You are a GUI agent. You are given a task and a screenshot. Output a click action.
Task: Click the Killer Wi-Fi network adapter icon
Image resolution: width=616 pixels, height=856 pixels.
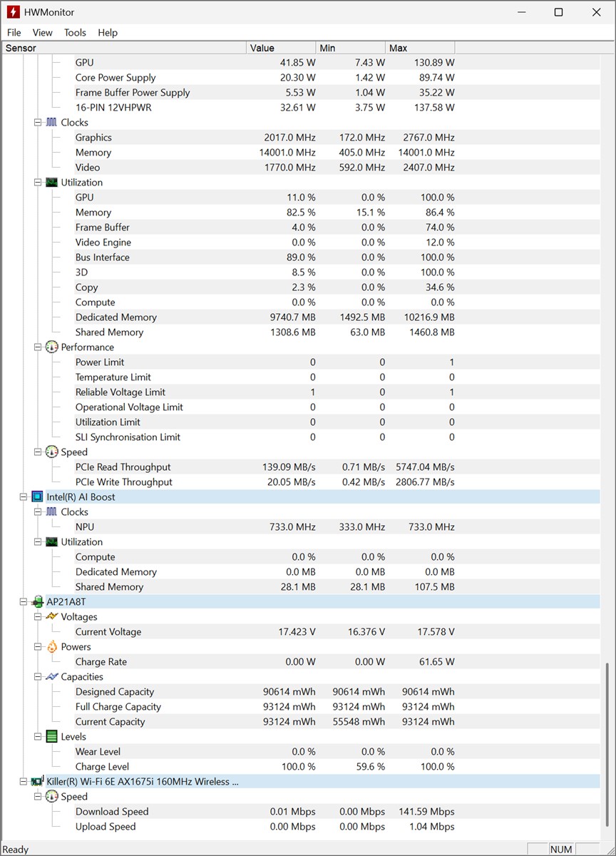pyautogui.click(x=37, y=782)
